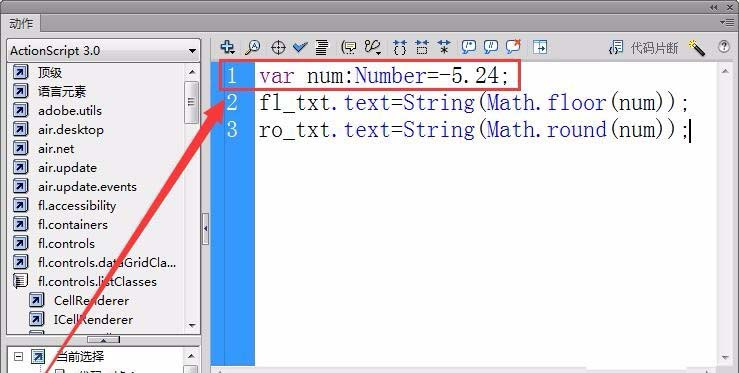The width and height of the screenshot is (739, 373).
Task: Click the fl.containers package icon
Action: tap(21, 224)
